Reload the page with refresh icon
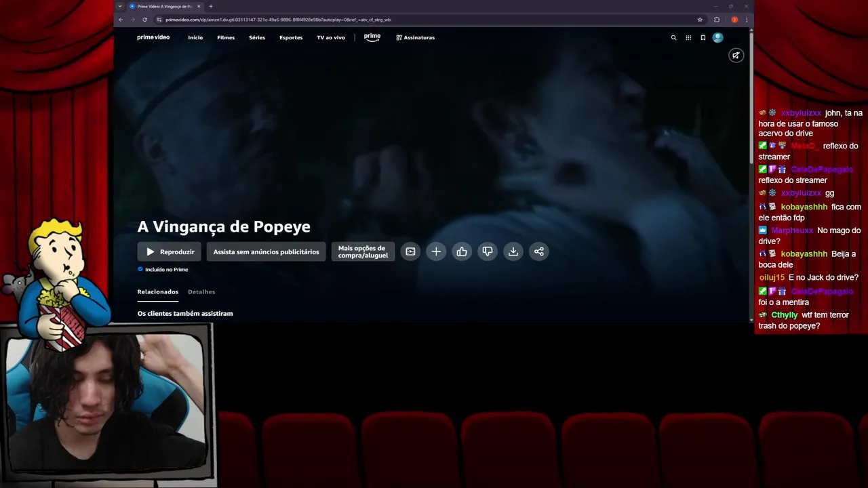 click(x=144, y=20)
